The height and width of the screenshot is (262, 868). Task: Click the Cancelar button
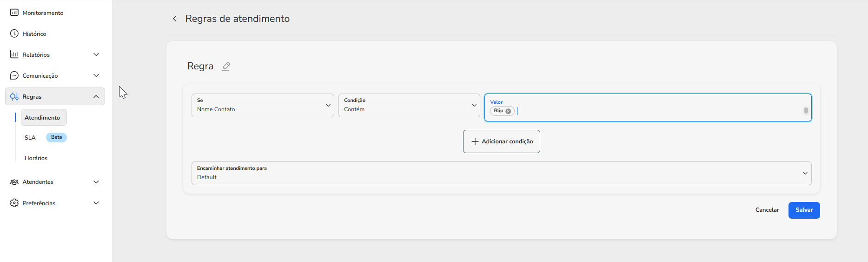767,210
